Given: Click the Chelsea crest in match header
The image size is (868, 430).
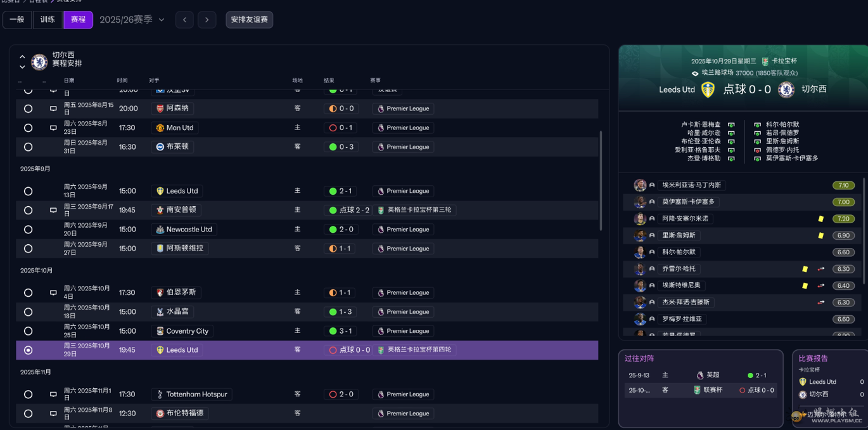Looking at the screenshot, I should pyautogui.click(x=786, y=89).
